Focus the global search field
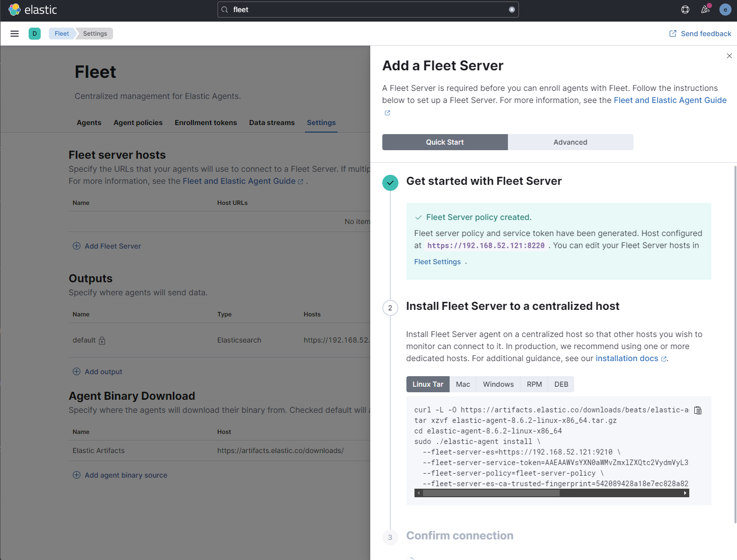Screen dimensions: 737x560 coord(368,10)
